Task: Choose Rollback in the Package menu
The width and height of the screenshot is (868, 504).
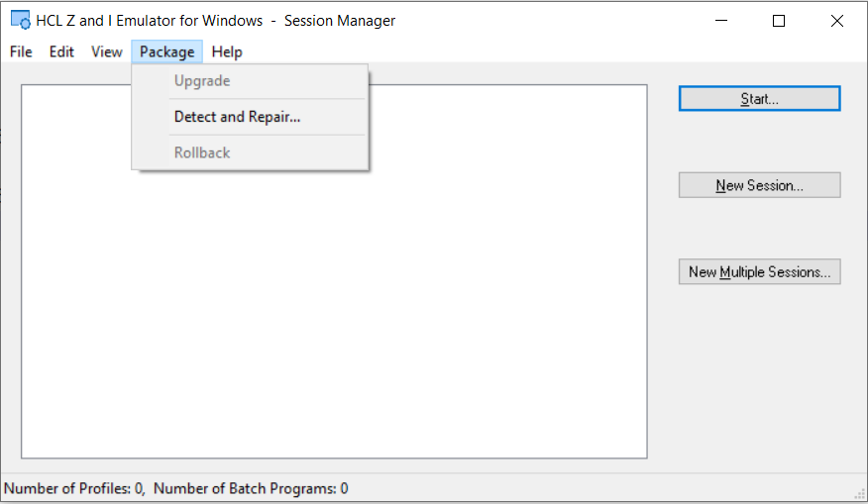Action: [202, 152]
